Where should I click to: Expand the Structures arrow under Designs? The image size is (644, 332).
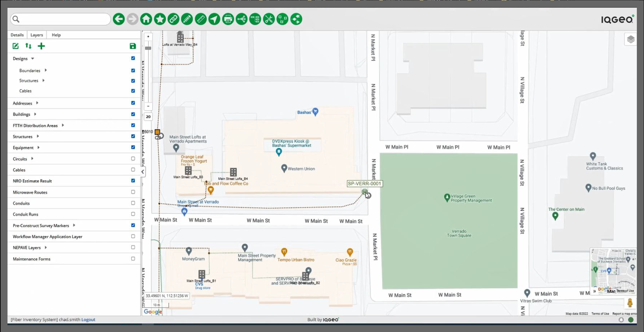coord(43,80)
